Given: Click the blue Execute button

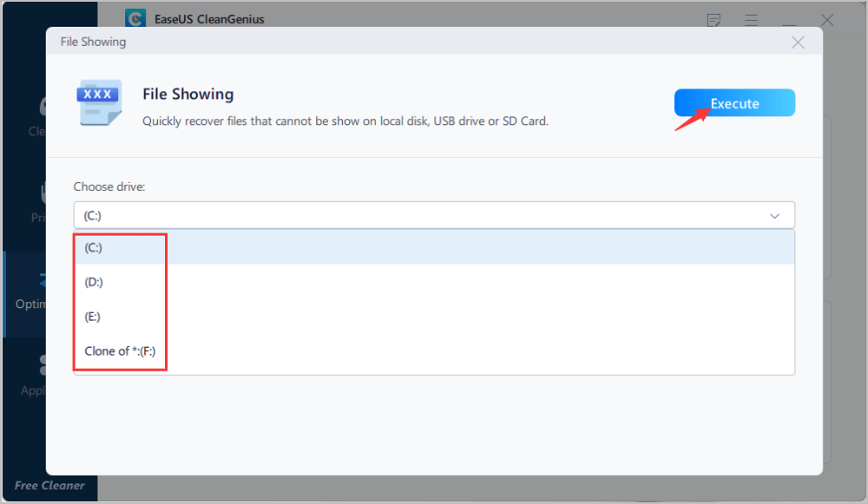Looking at the screenshot, I should pos(734,103).
